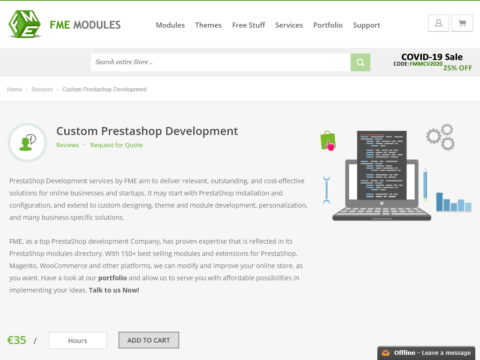Click the envelope icon in chat widget
Screen dimensions: 480x360
pos(386,353)
